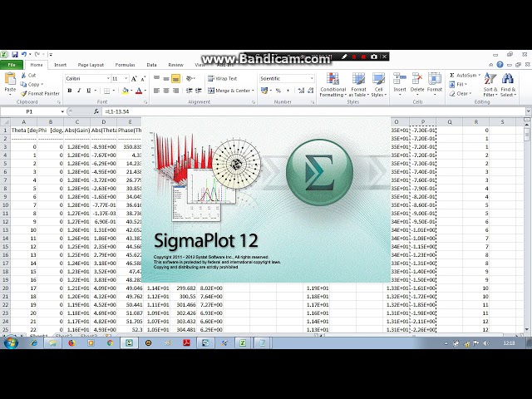Open Internet Explorer from the taskbar
This screenshot has height=399, width=532.
[x=34, y=343]
